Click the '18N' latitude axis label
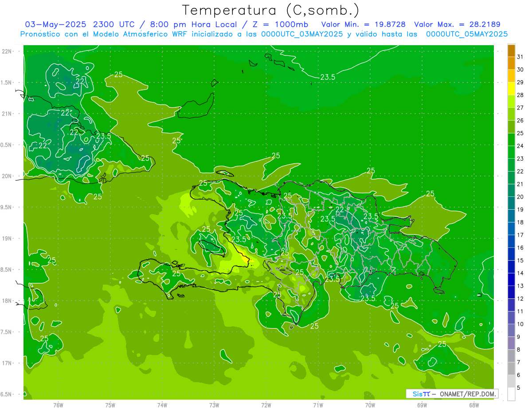 point(7,301)
